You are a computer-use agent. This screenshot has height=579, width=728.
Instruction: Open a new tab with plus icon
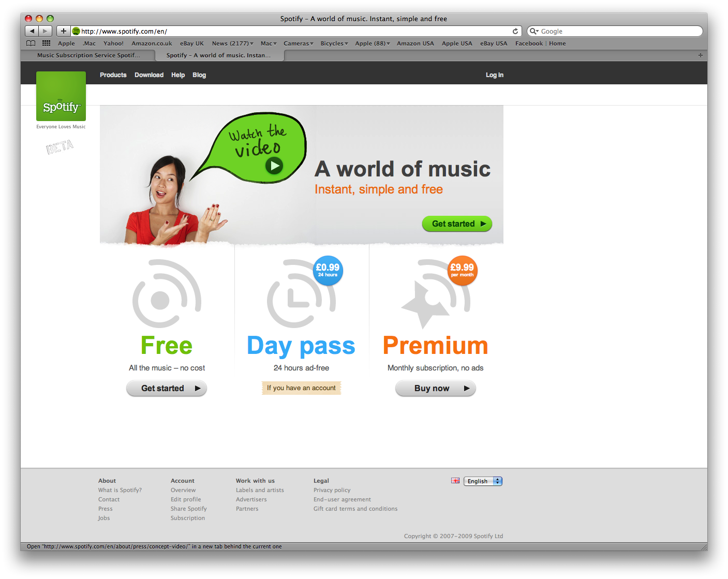pos(701,55)
